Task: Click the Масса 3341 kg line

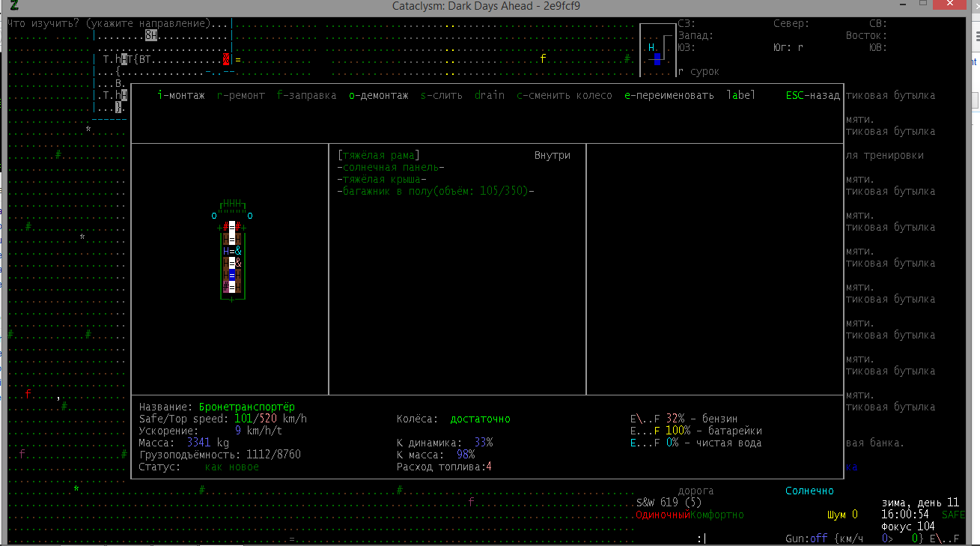Action: (184, 443)
